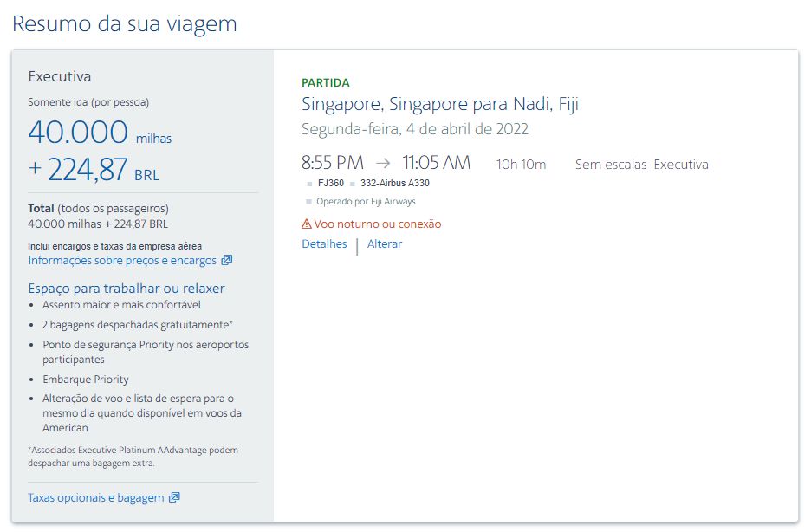Click Resumo da sua viagem title
This screenshot has width=811, height=532.
click(125, 23)
